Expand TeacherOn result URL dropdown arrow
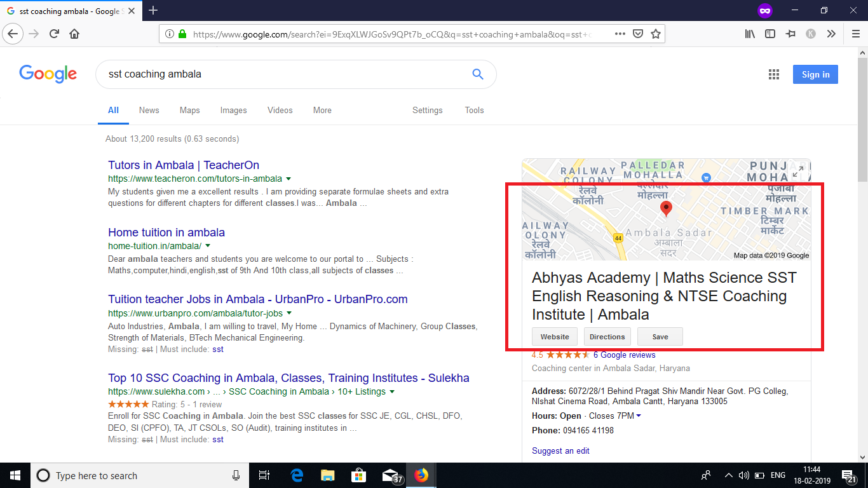The image size is (868, 488). pos(288,179)
